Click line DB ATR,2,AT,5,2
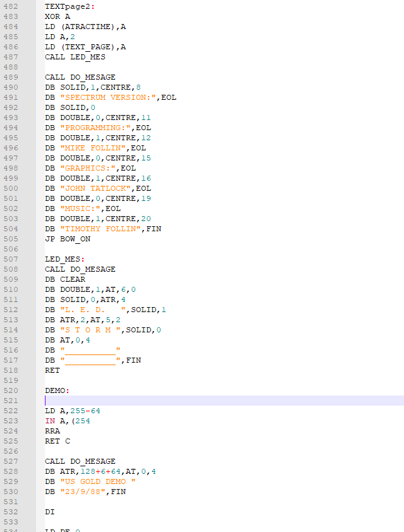The height and width of the screenshot is (532, 404). pyautogui.click(x=82, y=320)
